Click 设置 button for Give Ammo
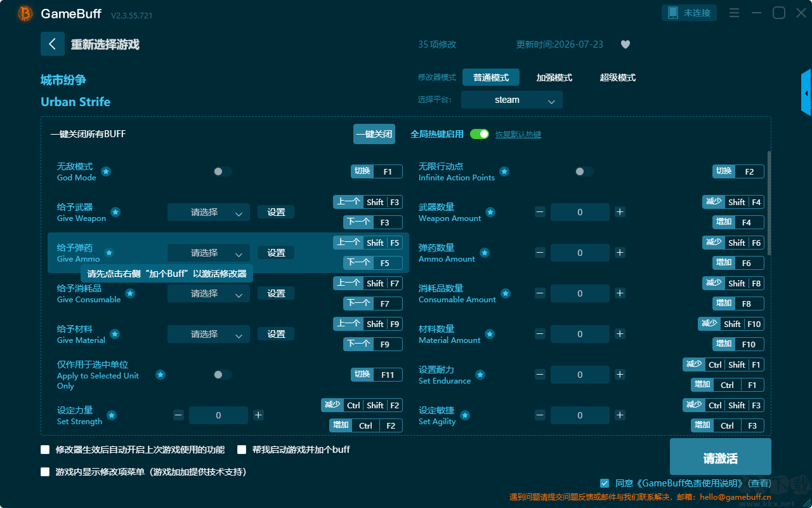The image size is (812, 508). (x=276, y=253)
